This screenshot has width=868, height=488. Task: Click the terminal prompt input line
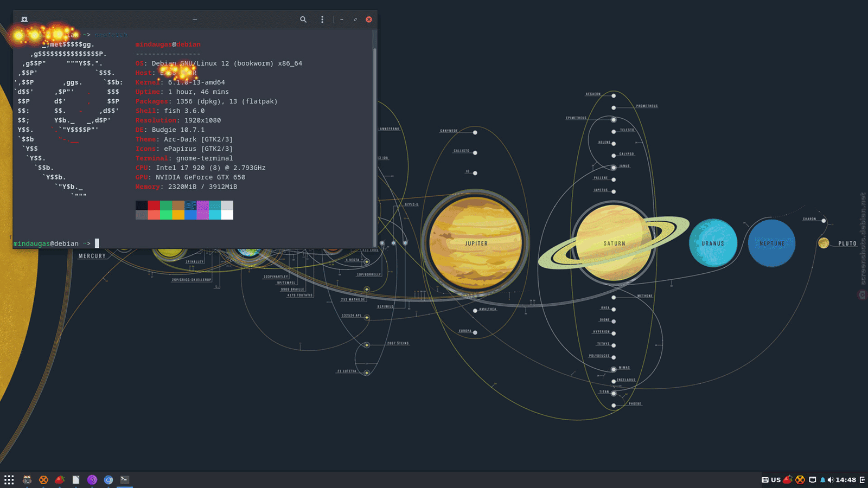coord(193,243)
